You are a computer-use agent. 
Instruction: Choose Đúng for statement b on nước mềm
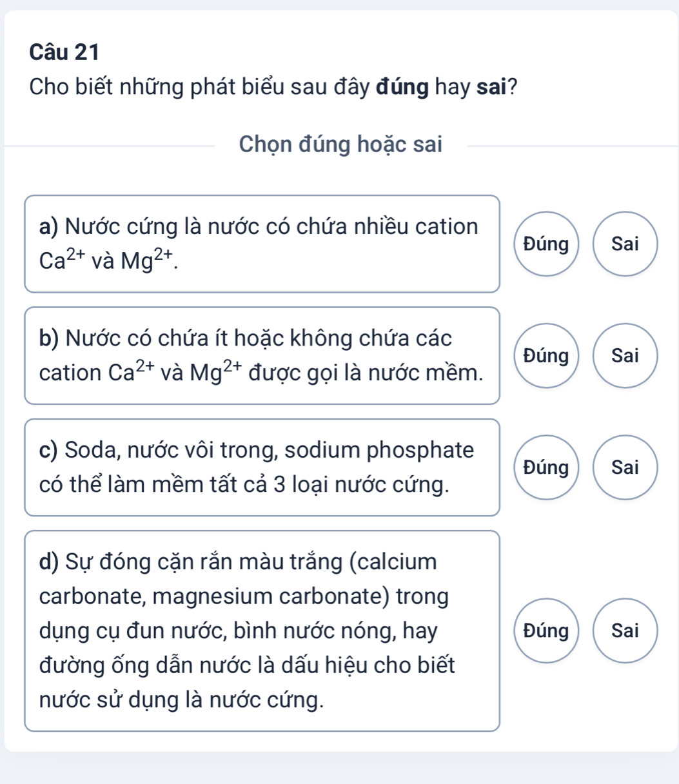(546, 355)
